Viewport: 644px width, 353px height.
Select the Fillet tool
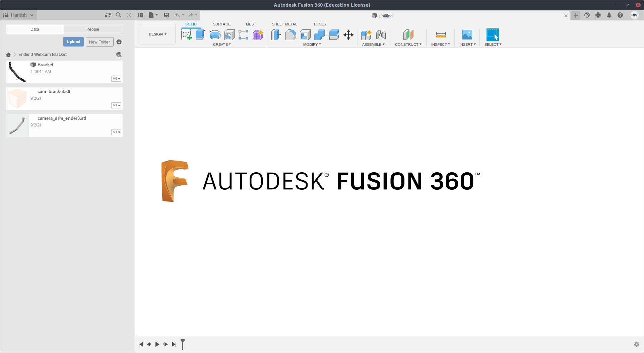click(x=291, y=35)
